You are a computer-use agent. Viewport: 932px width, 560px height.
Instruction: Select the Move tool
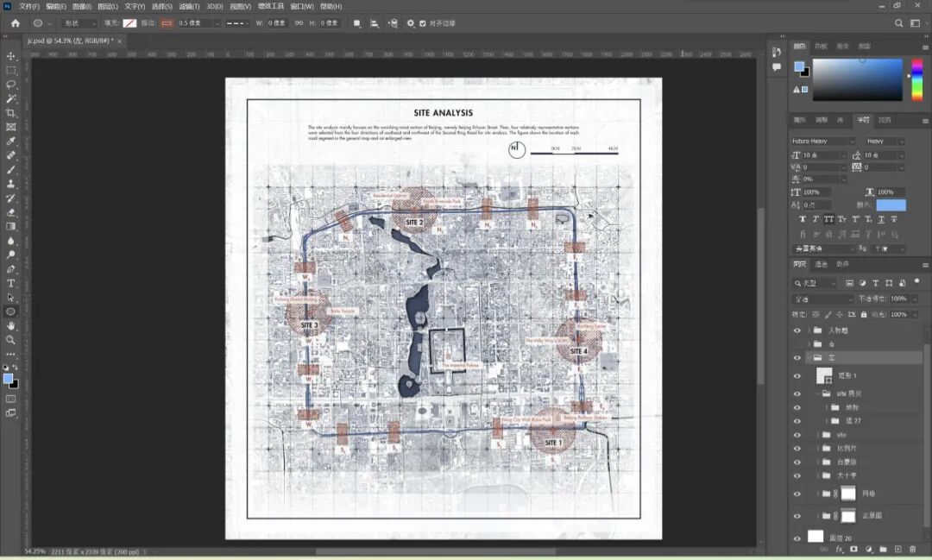point(10,56)
